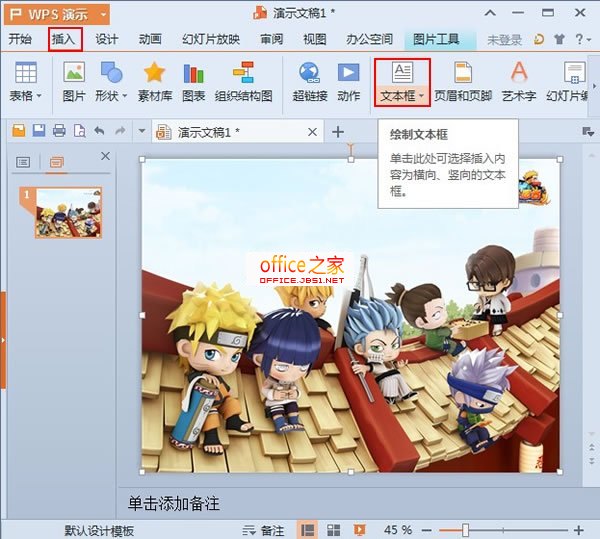
Task: Click the 未登录 login link
Action: [504, 40]
